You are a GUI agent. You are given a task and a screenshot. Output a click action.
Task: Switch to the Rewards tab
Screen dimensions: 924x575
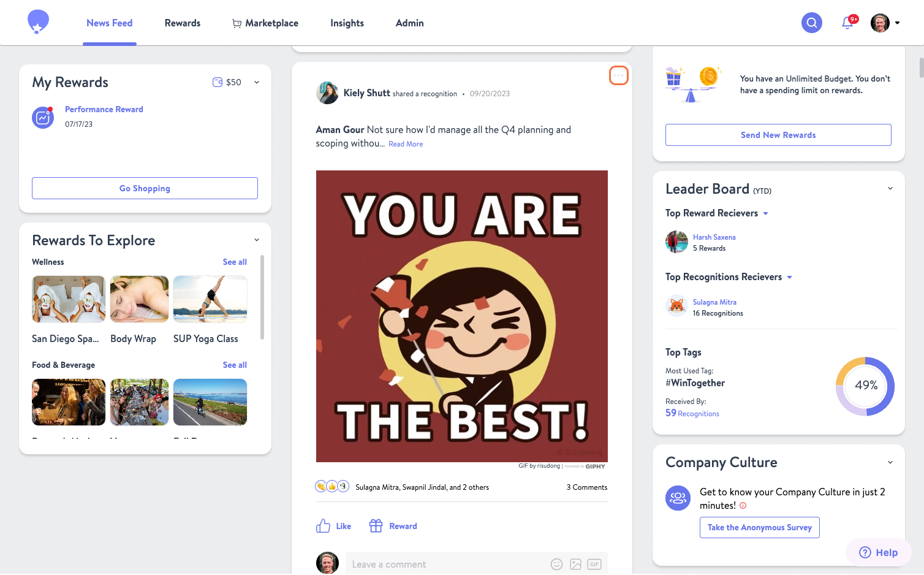click(183, 23)
